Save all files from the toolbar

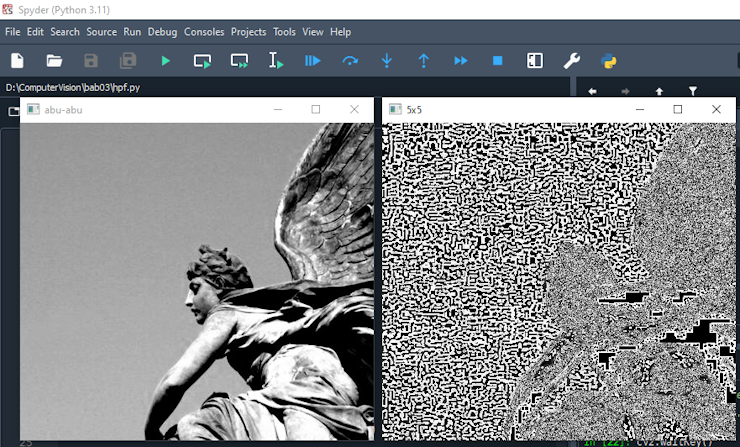[x=128, y=61]
